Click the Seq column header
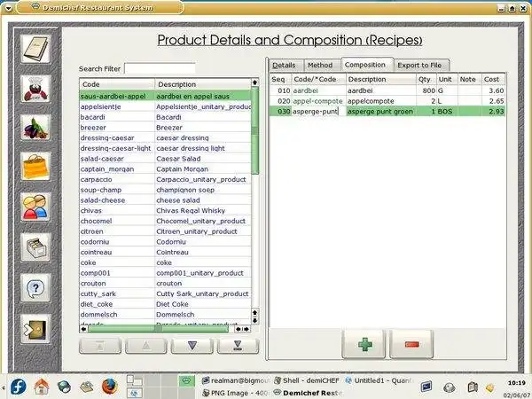The height and width of the screenshot is (399, 532). point(280,80)
